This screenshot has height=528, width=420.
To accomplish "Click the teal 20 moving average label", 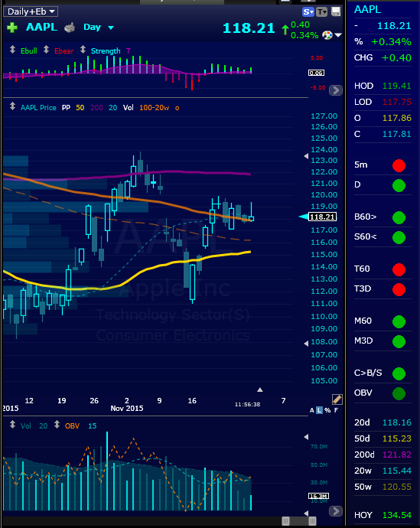I will point(112,107).
